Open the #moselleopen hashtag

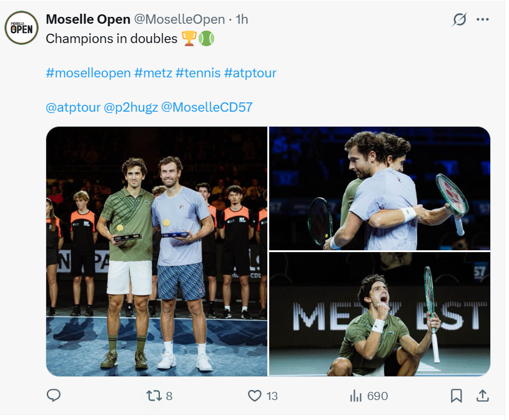point(88,73)
